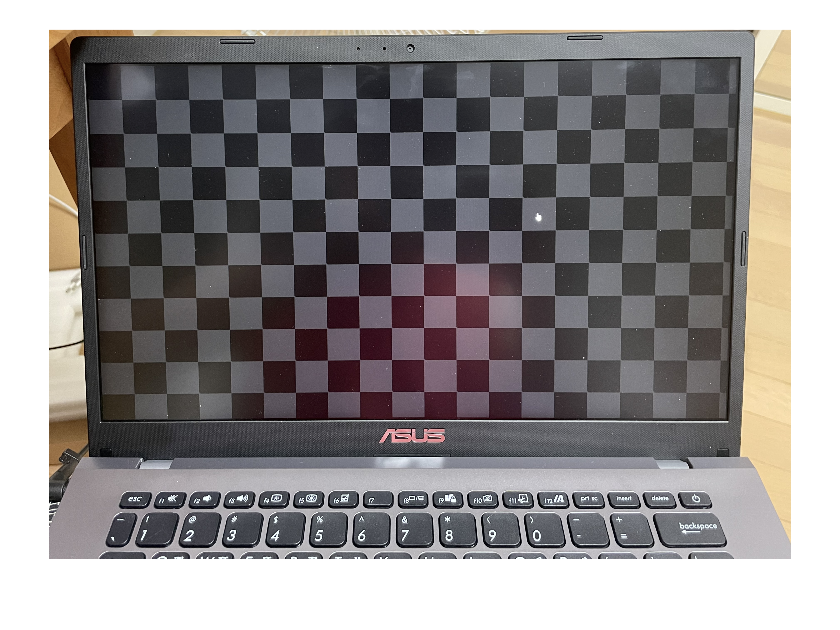Tap the f9 Windows lock key
840x630 pixels.
click(x=448, y=499)
